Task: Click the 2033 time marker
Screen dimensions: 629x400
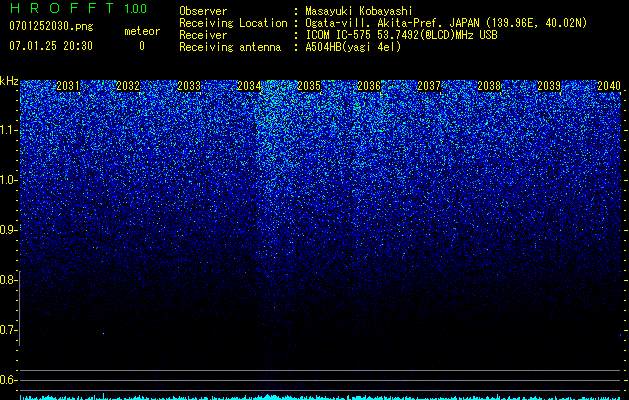Action: [x=189, y=86]
